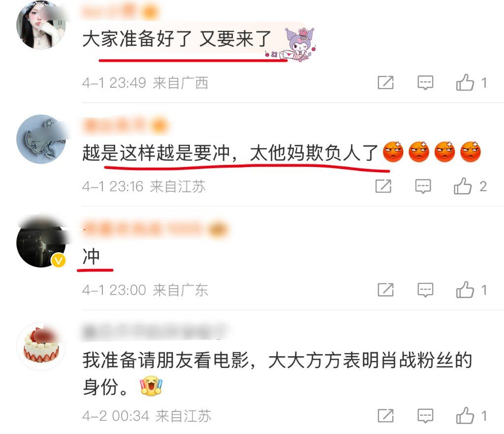Tap the 大家准备好了 comment text
504x434 pixels.
(177, 39)
